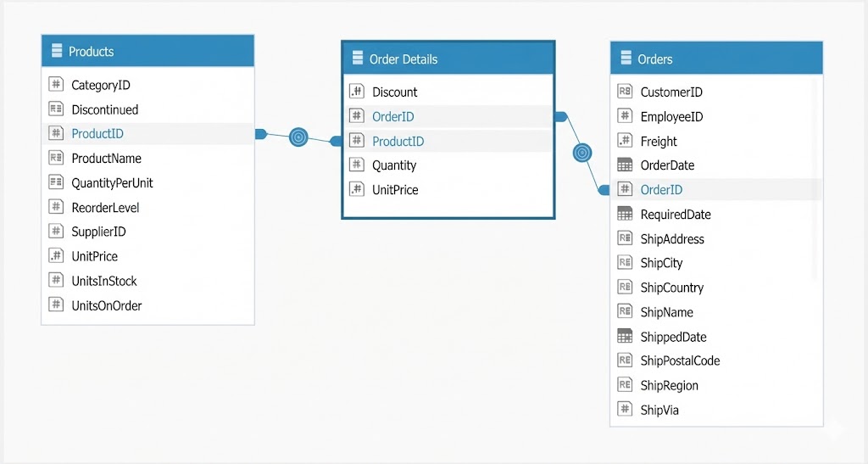
Task: Click the decimal icon beside Freight
Action: tap(626, 141)
